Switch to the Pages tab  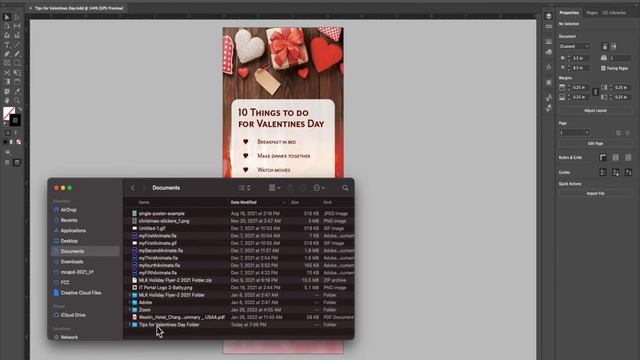(592, 13)
